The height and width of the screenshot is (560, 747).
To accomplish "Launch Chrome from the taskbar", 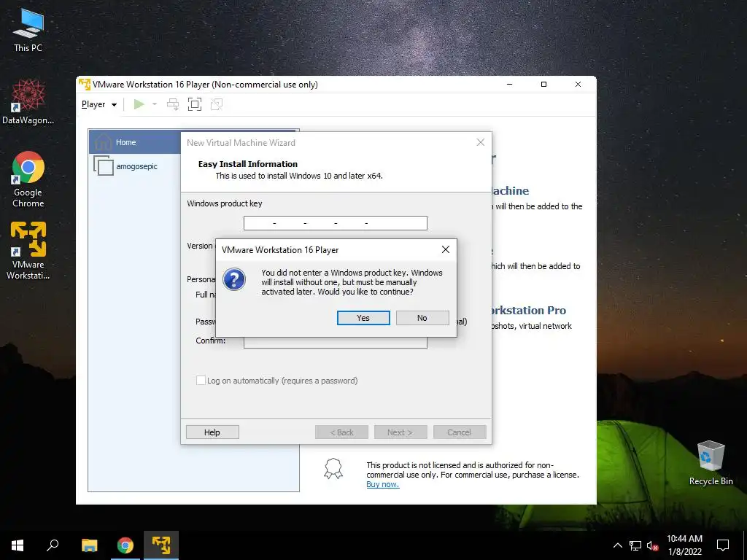I will [125, 545].
